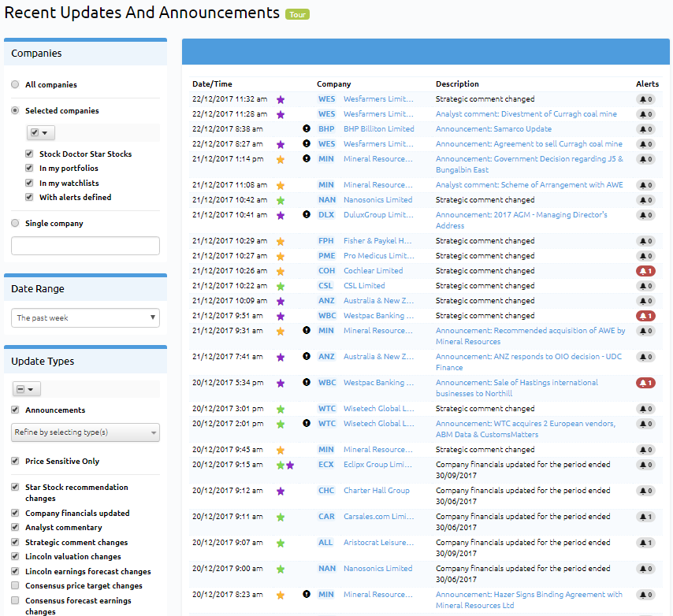
Task: Click the price sensitive icon beside BHP
Action: click(x=306, y=128)
